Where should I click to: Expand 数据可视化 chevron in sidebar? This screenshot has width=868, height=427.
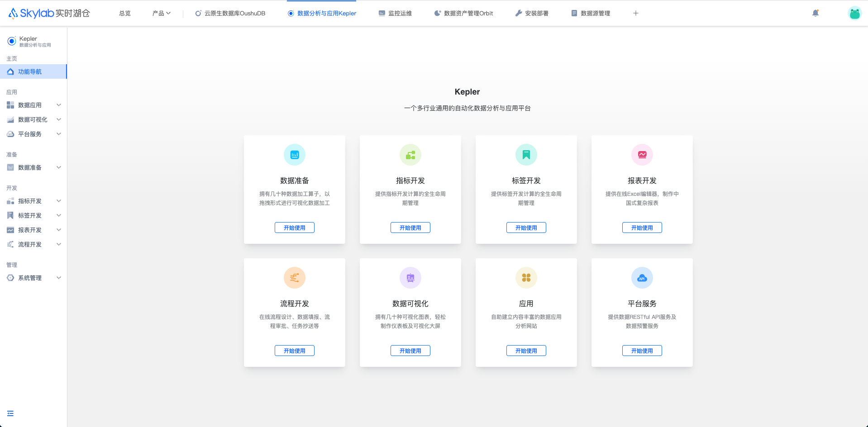tap(59, 119)
